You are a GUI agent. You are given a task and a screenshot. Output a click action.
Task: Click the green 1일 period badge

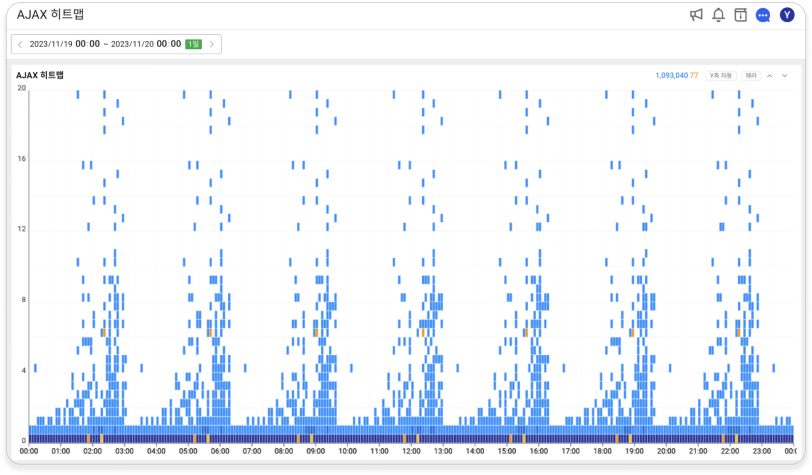[x=194, y=44]
